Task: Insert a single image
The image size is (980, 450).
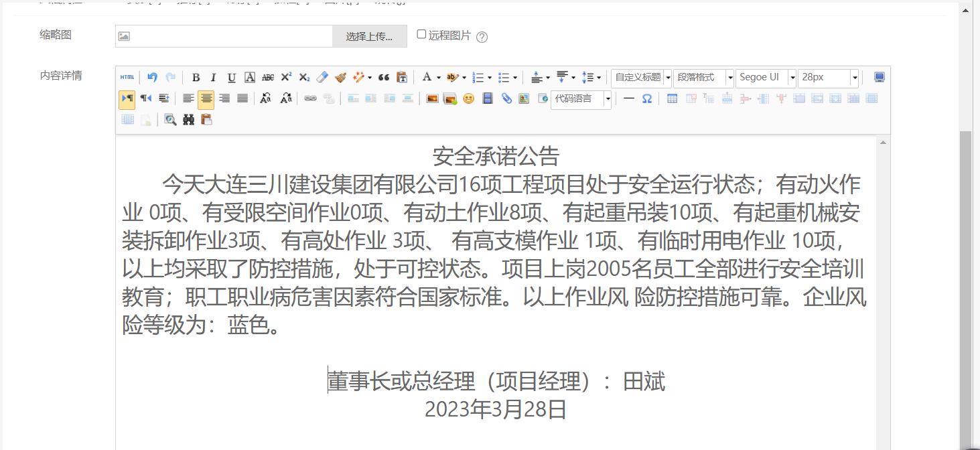Action: click(432, 99)
